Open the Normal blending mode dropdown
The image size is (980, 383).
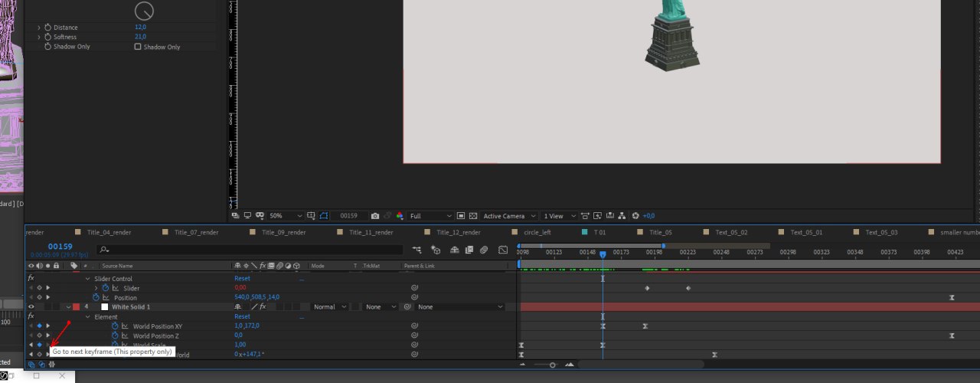pyautogui.click(x=329, y=307)
